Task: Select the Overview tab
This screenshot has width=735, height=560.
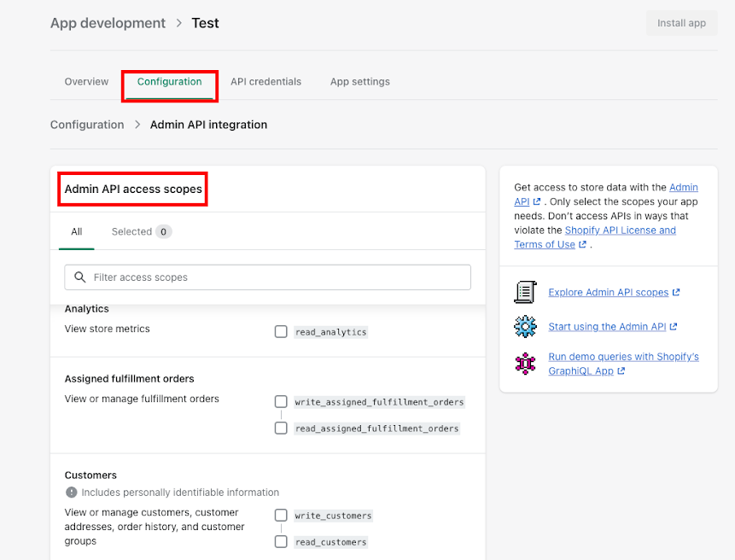Action: pos(86,81)
